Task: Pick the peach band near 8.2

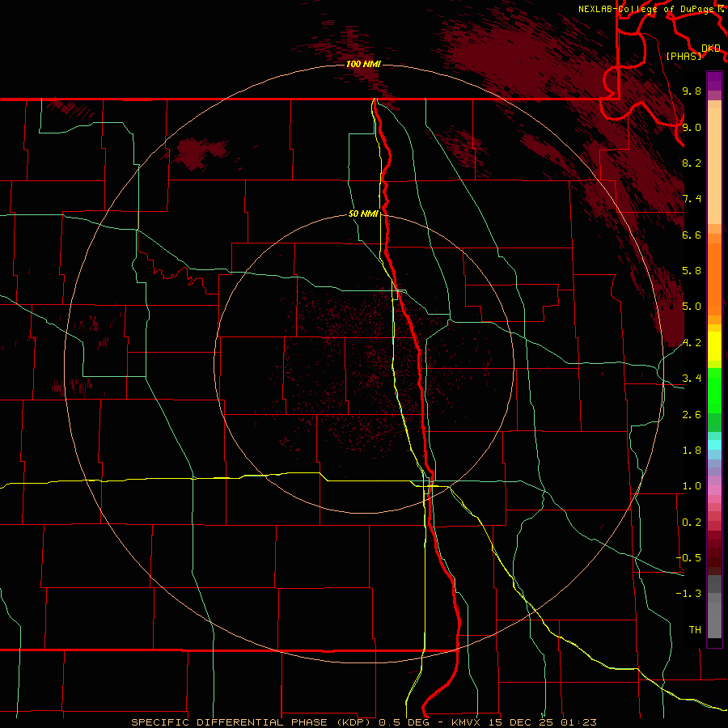Action: click(x=714, y=166)
